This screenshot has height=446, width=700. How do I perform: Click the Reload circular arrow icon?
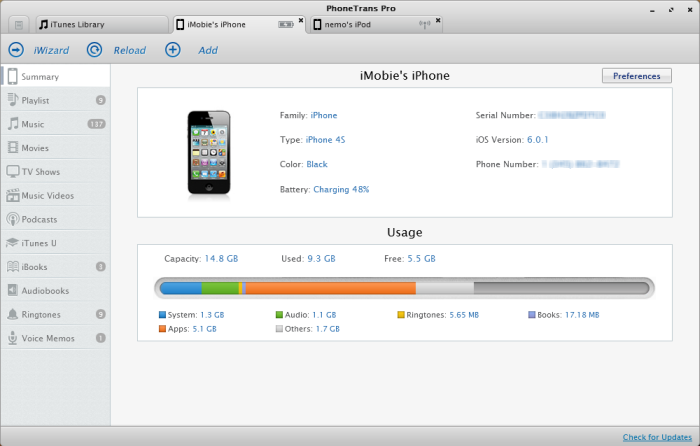pyautogui.click(x=94, y=50)
